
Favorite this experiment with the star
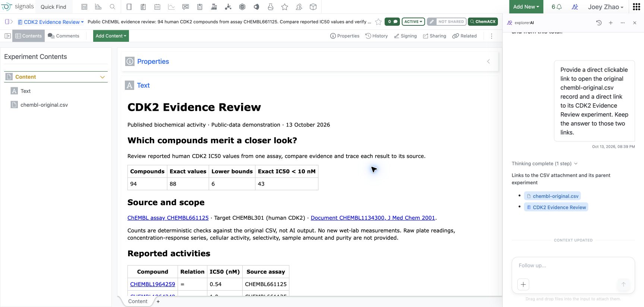[378, 22]
